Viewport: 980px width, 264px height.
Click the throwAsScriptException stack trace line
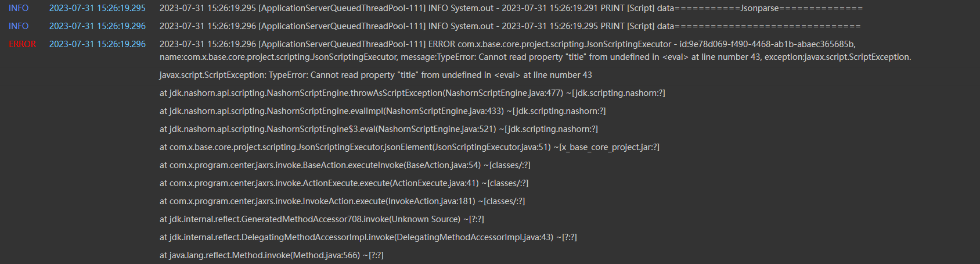pos(412,93)
